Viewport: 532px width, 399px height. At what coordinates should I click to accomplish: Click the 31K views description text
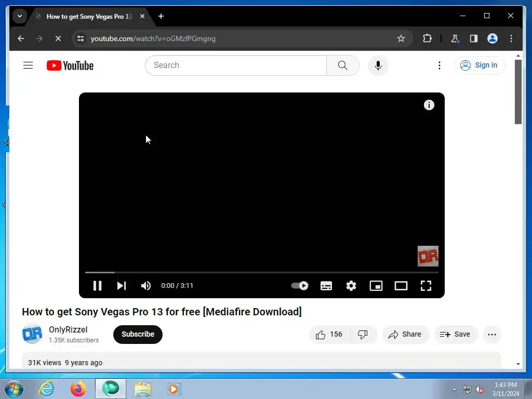(x=45, y=363)
